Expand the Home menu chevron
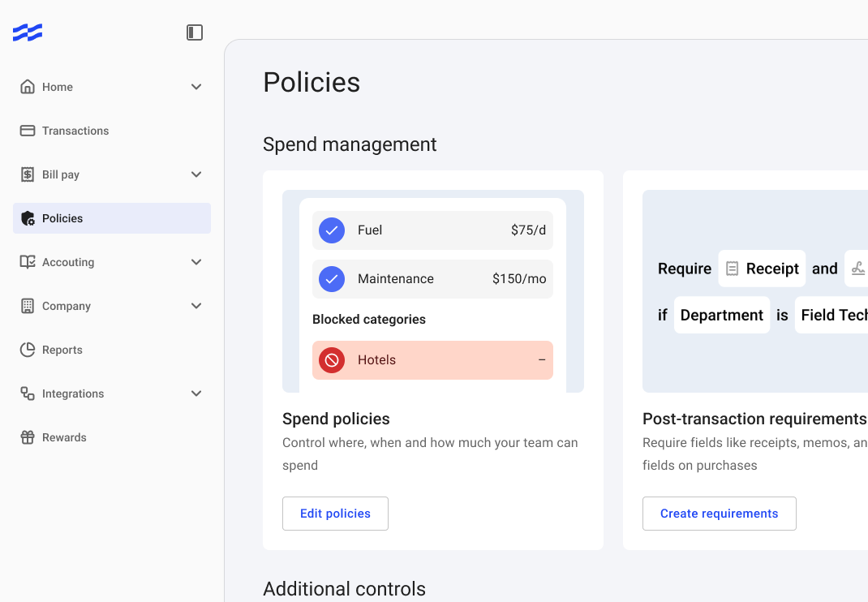Screen dimensions: 868x602 tap(196, 87)
